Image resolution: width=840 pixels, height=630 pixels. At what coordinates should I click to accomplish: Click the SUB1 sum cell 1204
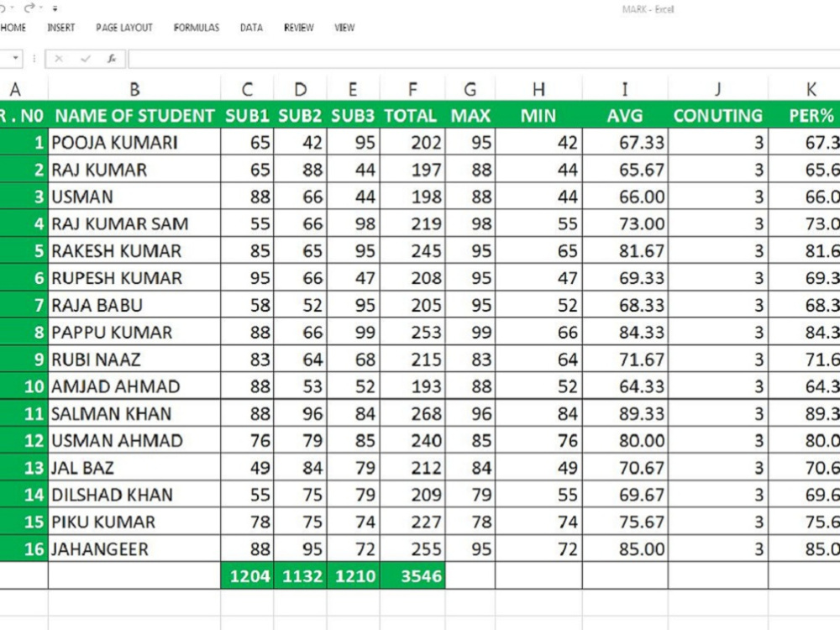247,576
